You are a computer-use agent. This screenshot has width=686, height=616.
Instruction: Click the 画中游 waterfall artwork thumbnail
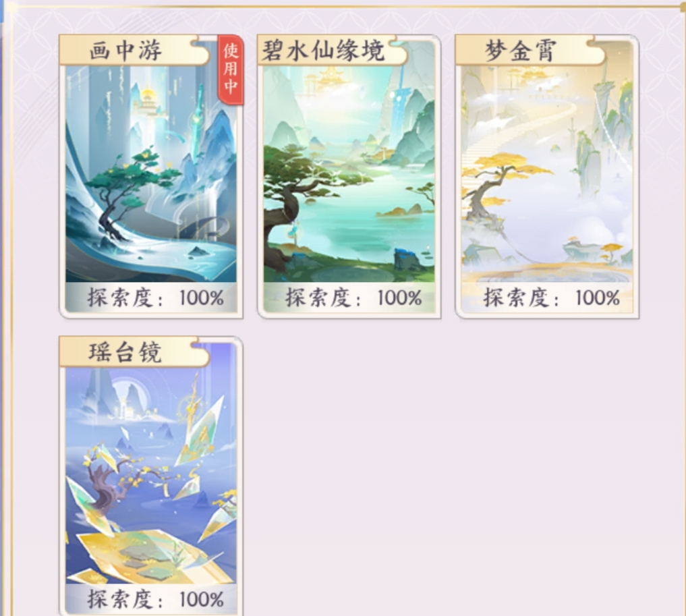151,173
